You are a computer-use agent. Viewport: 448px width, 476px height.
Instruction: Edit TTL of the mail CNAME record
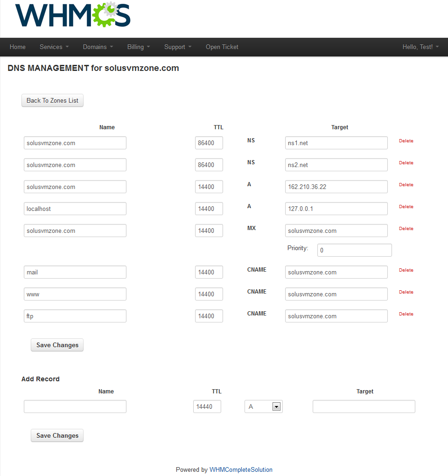tap(209, 272)
